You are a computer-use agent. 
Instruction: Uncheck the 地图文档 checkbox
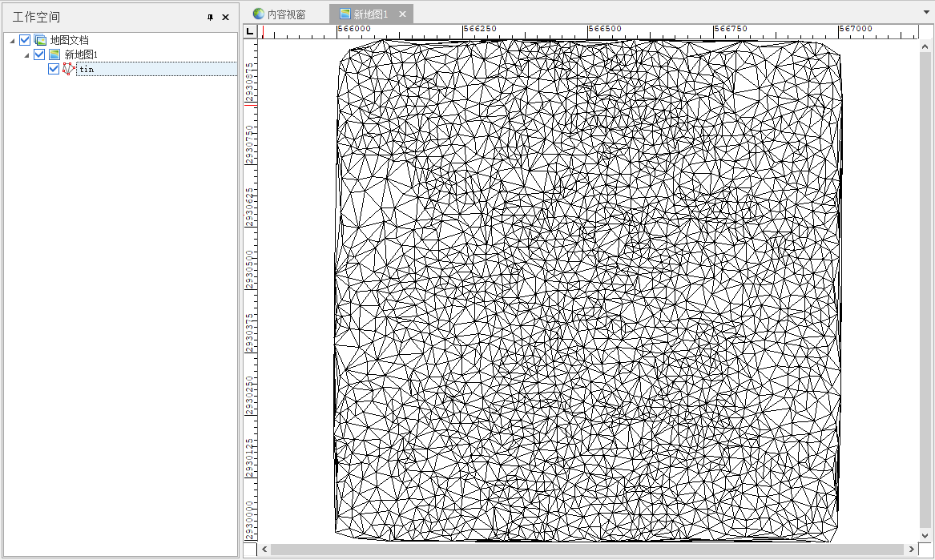click(x=25, y=40)
